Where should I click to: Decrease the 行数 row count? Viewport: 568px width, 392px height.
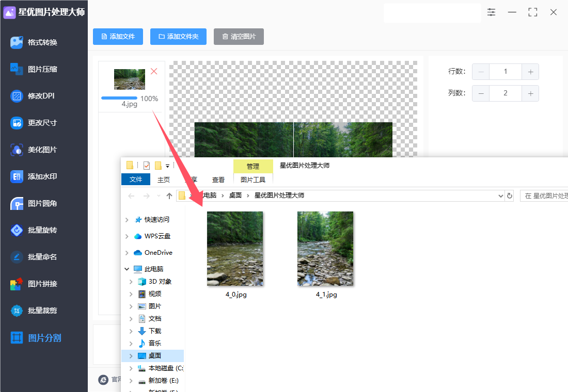click(x=481, y=72)
